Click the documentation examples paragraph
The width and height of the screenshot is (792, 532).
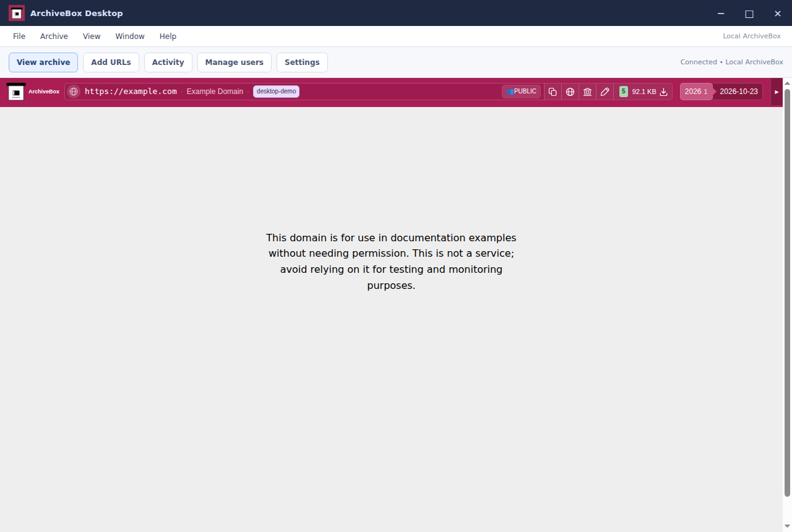tap(391, 262)
